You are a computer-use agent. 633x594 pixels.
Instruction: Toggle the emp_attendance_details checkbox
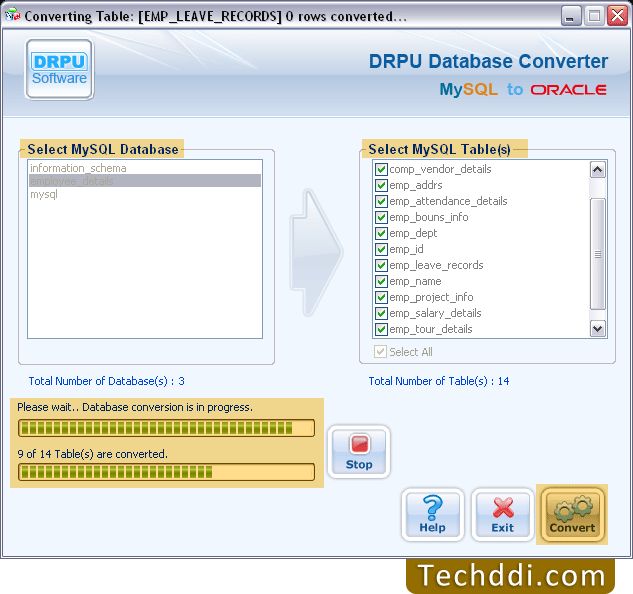click(x=381, y=201)
